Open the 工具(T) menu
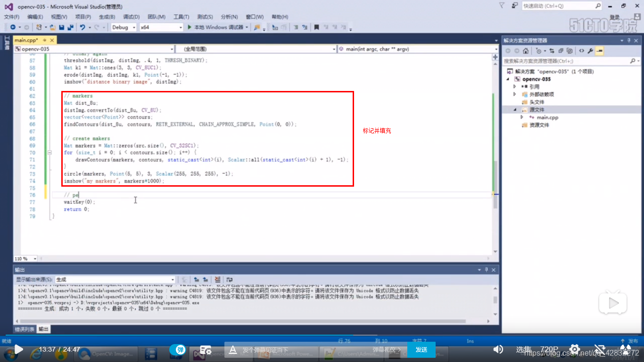This screenshot has width=644, height=362. pos(181,17)
